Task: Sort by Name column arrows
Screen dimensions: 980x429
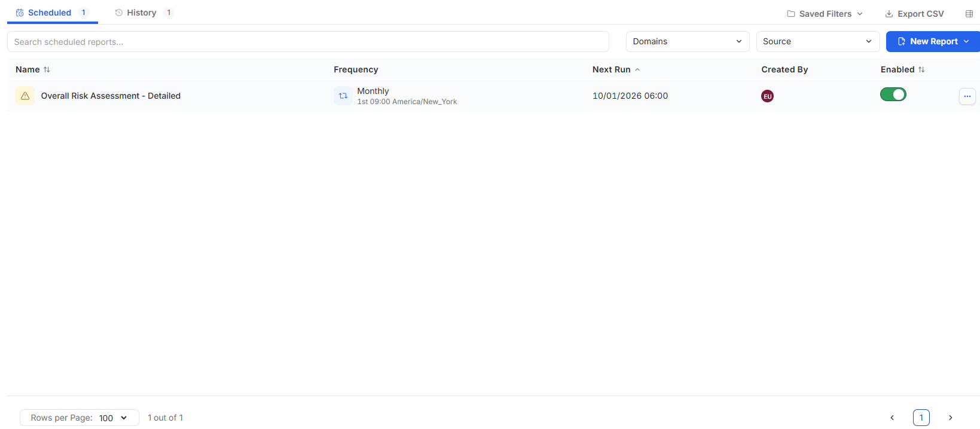Action: 47,69
